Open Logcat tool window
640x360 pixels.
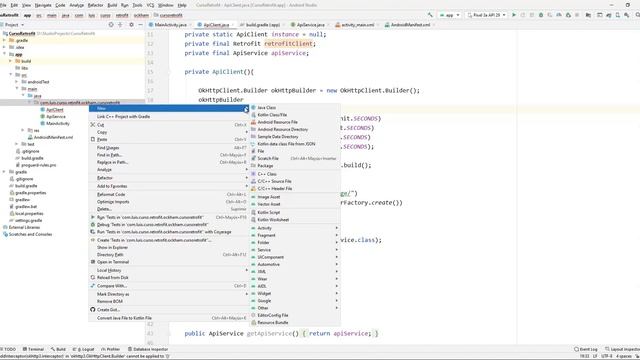84,349
